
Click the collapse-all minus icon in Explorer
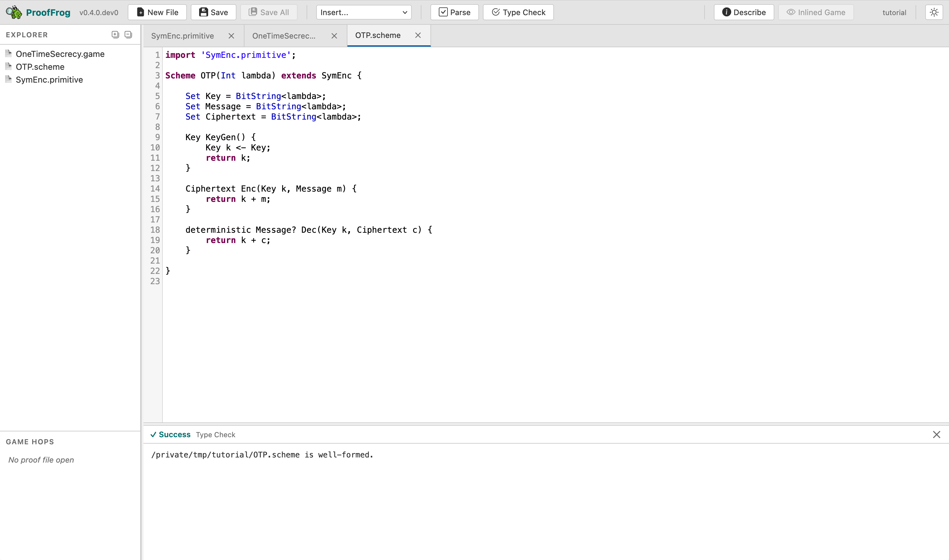coord(128,34)
